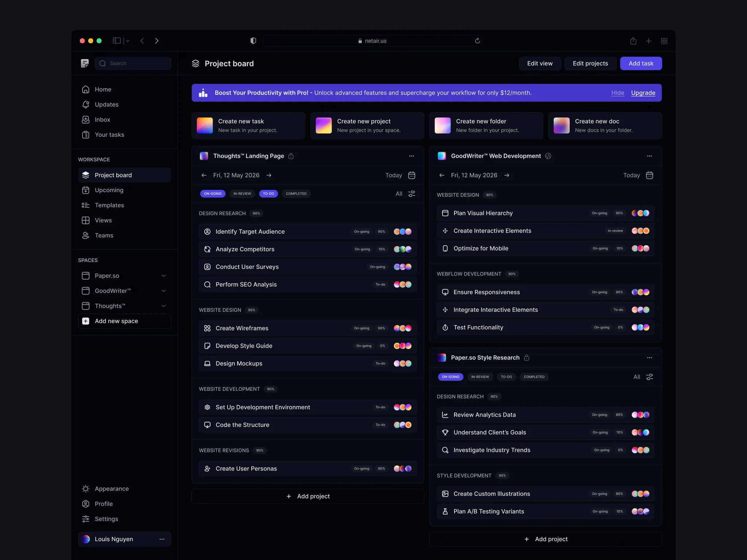Click the Updates bell icon

(86, 105)
